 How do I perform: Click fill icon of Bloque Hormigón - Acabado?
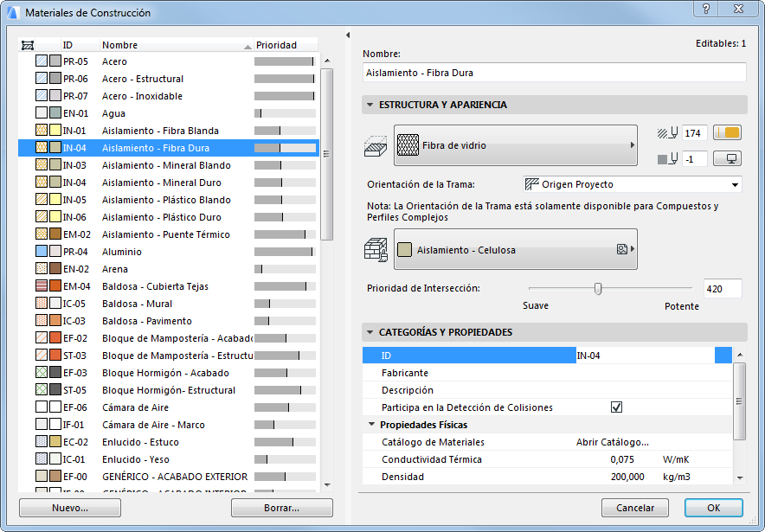[42, 373]
